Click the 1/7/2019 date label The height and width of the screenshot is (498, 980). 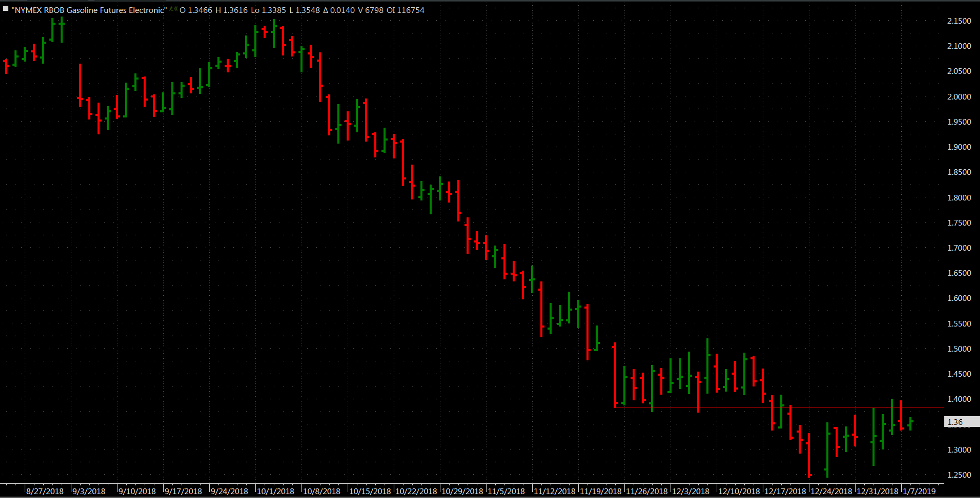tap(919, 491)
